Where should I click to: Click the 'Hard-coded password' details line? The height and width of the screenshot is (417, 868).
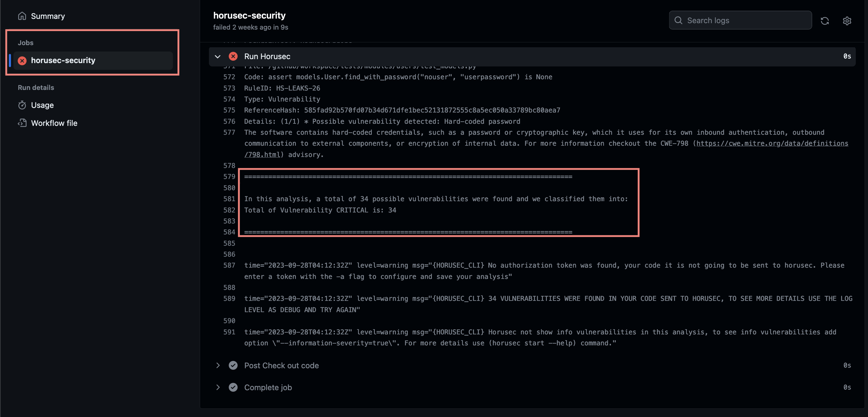[382, 121]
